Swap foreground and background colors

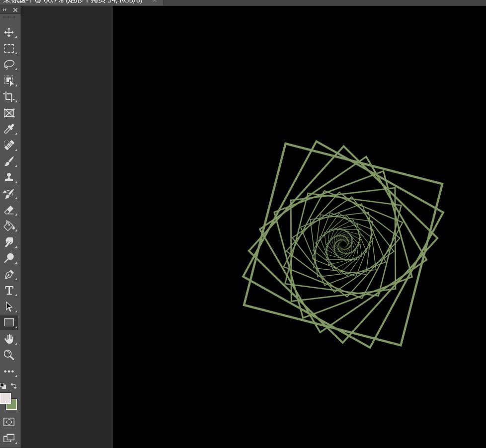point(13,386)
